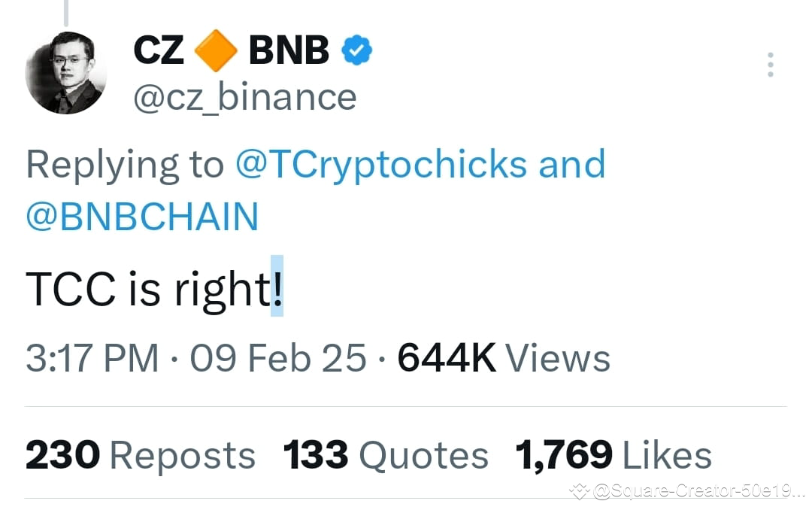Open the three-dot more options menu
This screenshot has width=812, height=507.
(x=770, y=65)
